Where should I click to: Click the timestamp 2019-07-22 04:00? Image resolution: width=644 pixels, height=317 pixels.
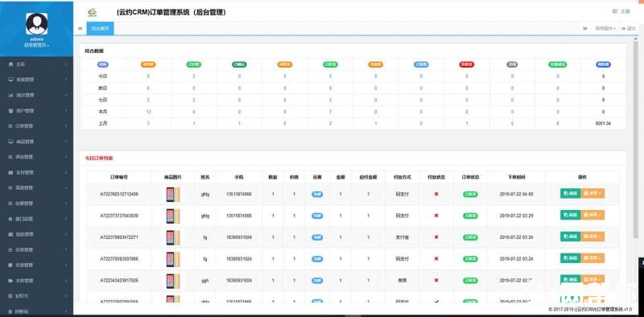[516, 194]
